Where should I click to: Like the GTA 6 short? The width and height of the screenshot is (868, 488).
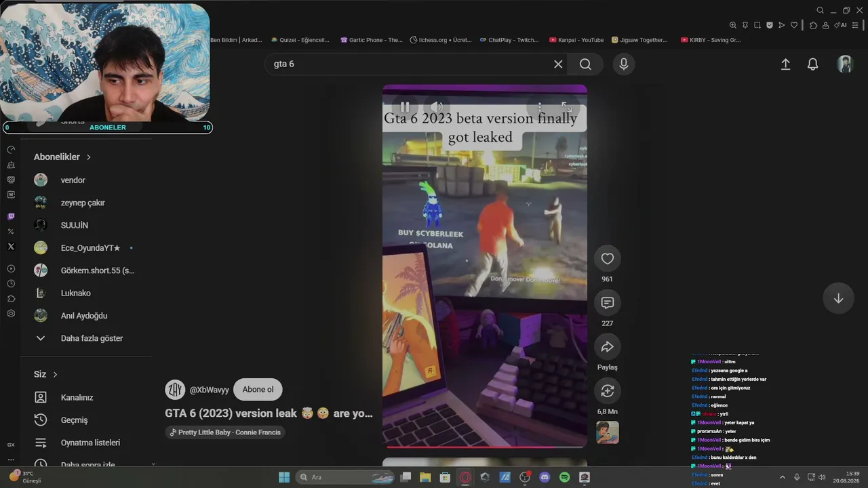tap(608, 258)
